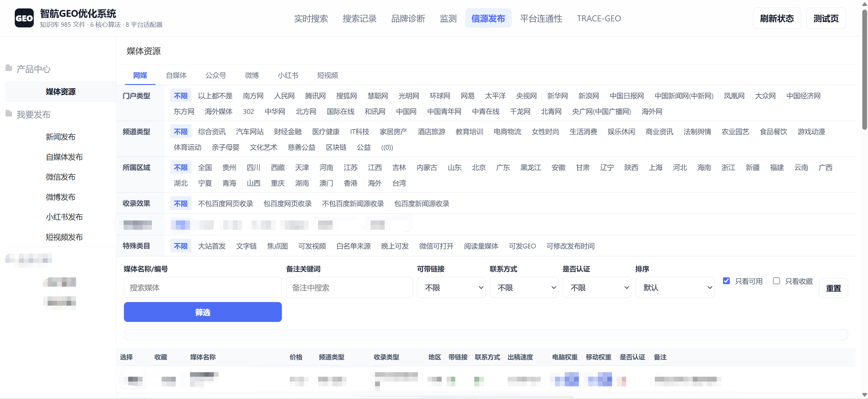Switch to the 实时搜索 nav tab
This screenshot has height=399, width=868.
tap(311, 18)
